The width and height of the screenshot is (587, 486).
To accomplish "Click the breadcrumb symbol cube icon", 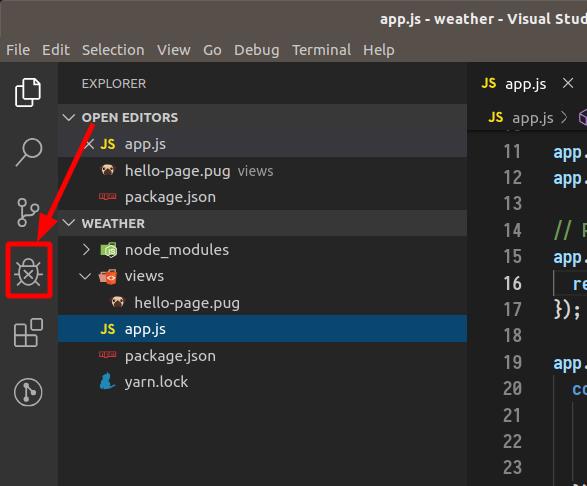I will (583, 118).
